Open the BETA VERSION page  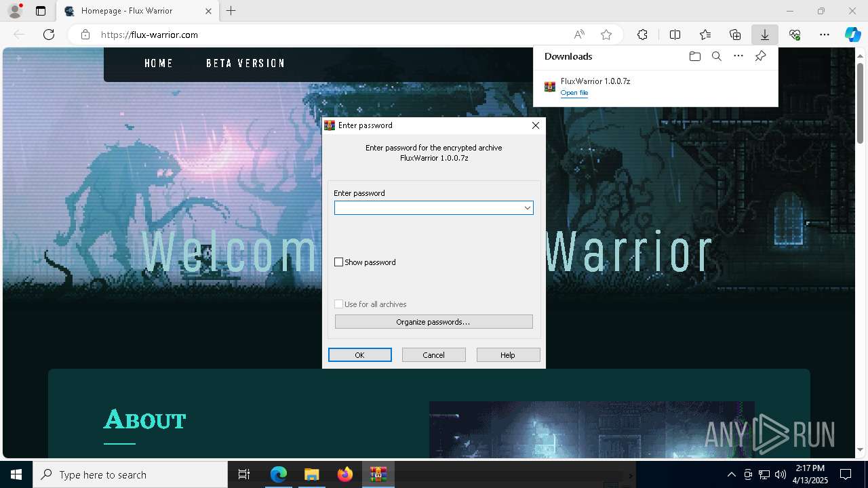pyautogui.click(x=245, y=63)
